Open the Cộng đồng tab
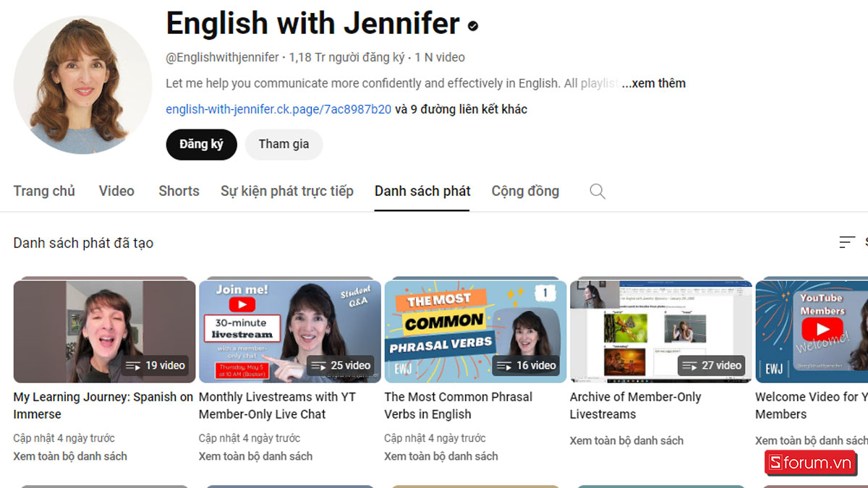The height and width of the screenshot is (488, 868). [x=525, y=191]
